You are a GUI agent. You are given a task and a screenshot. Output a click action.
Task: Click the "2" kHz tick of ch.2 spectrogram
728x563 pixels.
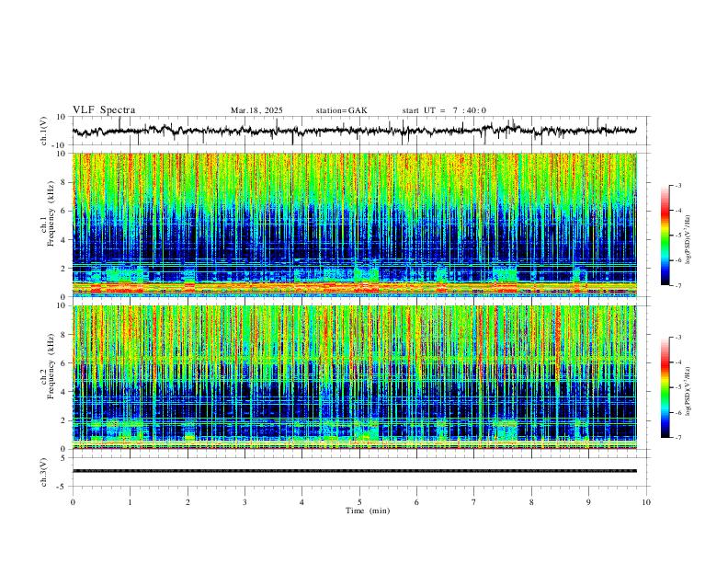tap(64, 420)
